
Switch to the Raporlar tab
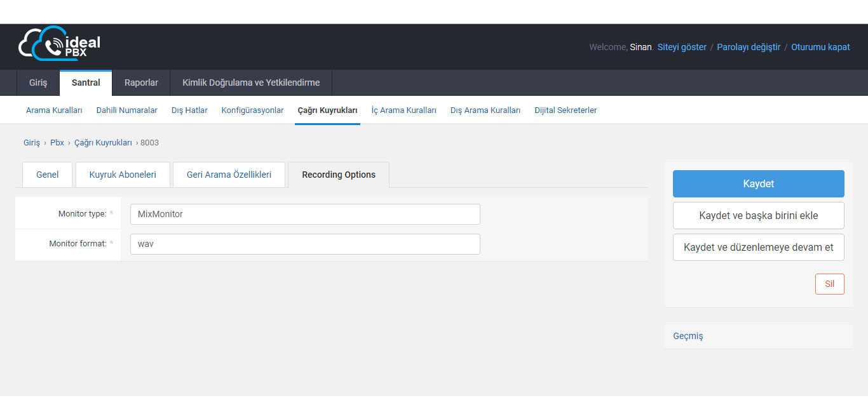[141, 83]
